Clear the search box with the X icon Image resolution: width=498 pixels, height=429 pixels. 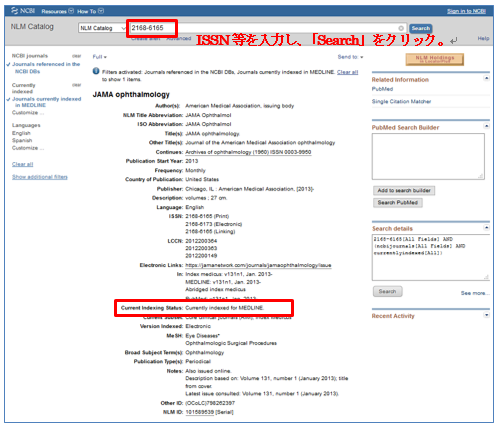[401, 28]
